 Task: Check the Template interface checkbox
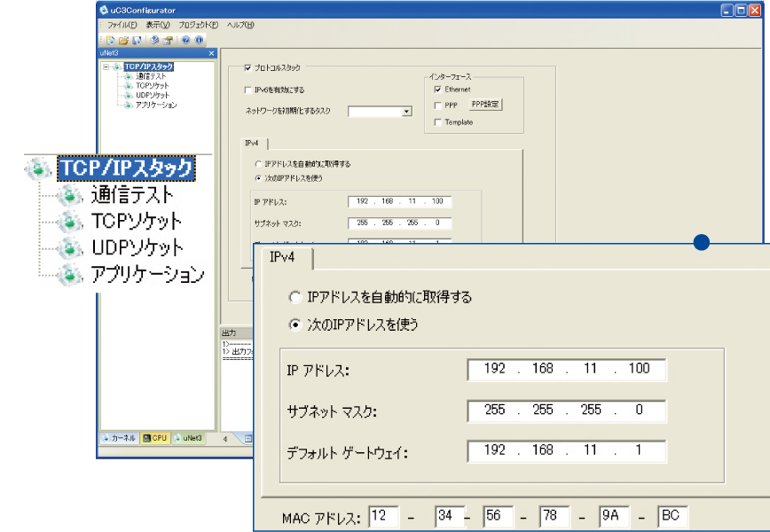point(437,122)
